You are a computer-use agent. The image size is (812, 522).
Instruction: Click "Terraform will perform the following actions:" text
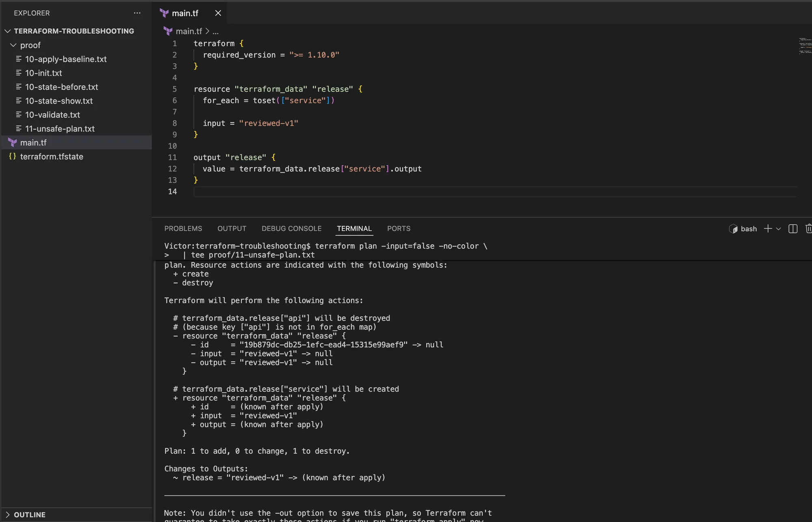point(263,300)
